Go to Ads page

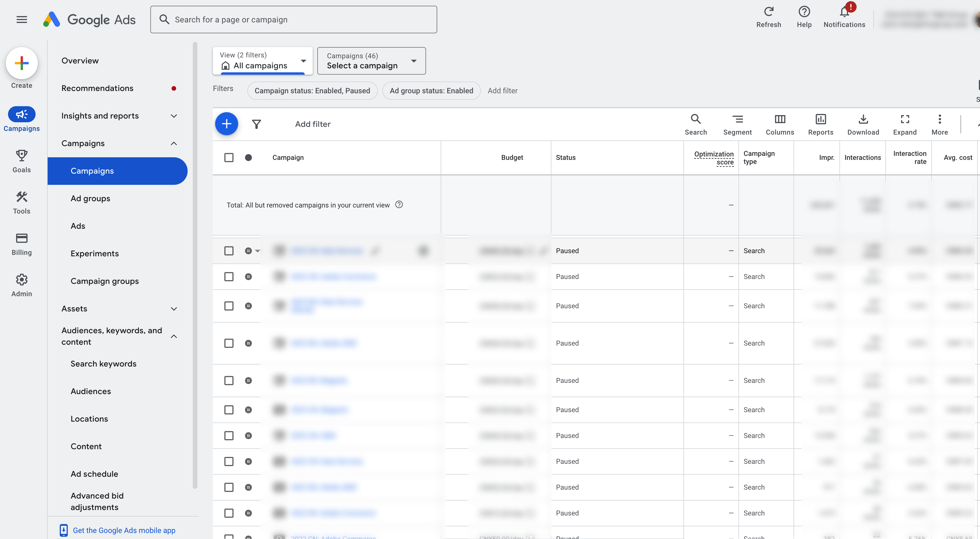(78, 226)
